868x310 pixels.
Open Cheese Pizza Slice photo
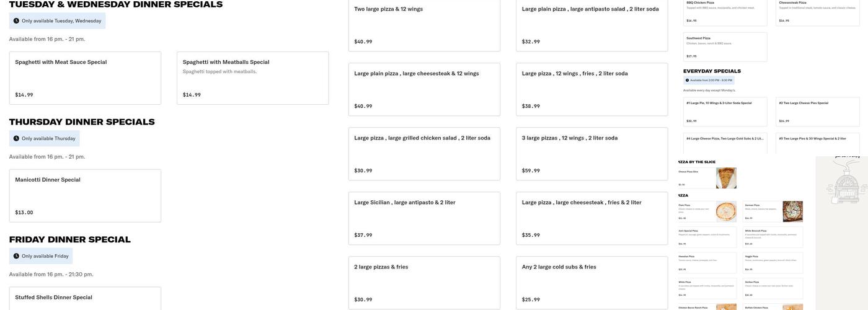tap(726, 178)
